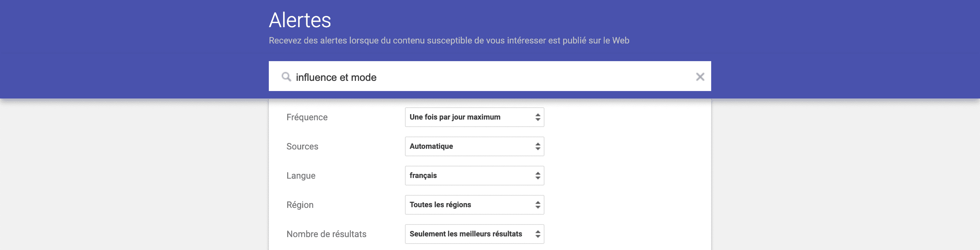
Task: Click the stepper arrows beside Nombre de résultats
Action: (538, 234)
